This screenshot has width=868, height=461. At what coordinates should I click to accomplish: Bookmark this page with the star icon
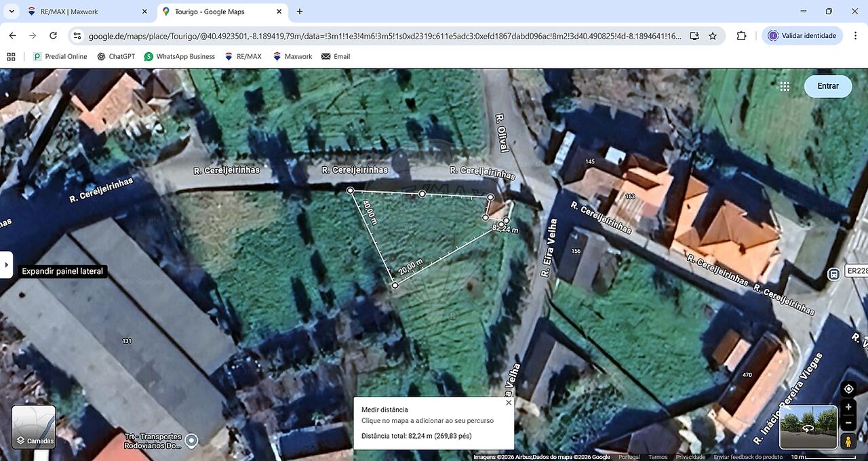713,36
